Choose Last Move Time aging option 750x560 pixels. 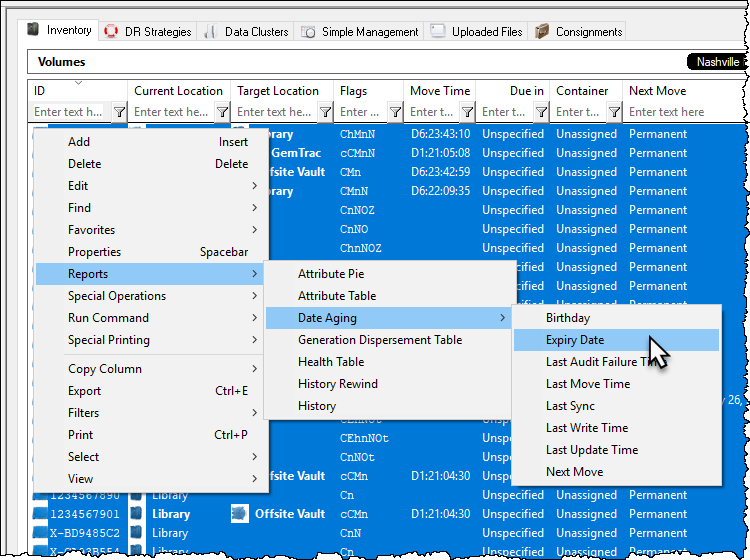(x=616, y=384)
